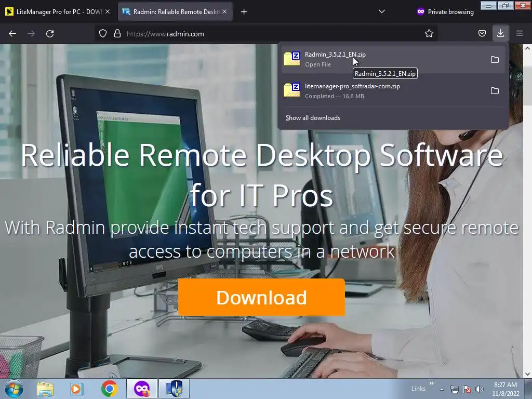Restore down the Firefox window
This screenshot has width=532, height=399.
[x=506, y=5]
